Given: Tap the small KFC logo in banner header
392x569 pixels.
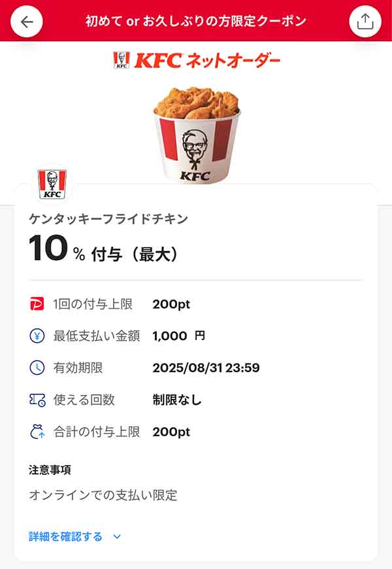Looking at the screenshot, I should pyautogui.click(x=121, y=60).
